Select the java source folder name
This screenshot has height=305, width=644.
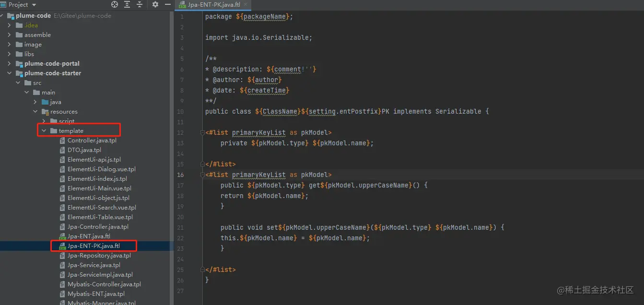(x=56, y=102)
